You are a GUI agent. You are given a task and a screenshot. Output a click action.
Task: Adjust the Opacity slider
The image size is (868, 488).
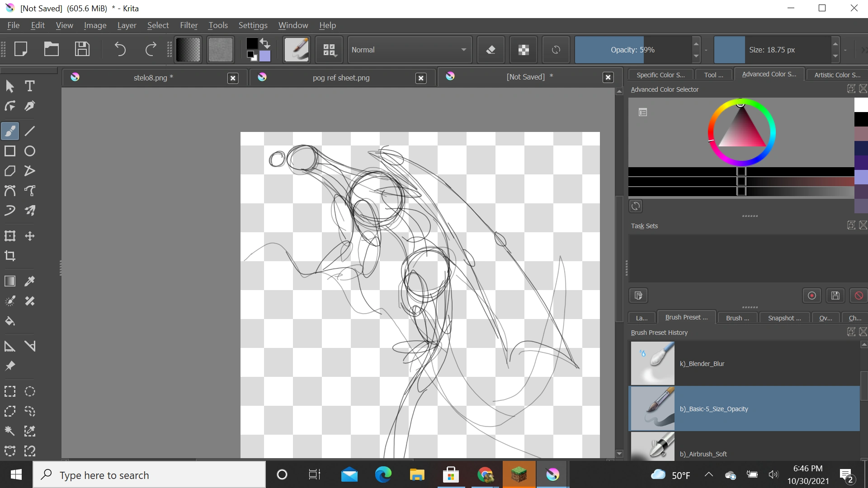point(632,50)
